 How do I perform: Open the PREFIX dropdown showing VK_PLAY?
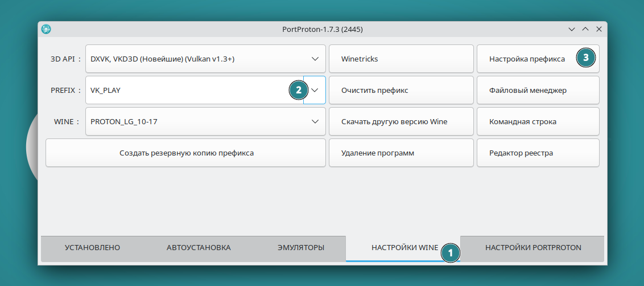coord(315,90)
